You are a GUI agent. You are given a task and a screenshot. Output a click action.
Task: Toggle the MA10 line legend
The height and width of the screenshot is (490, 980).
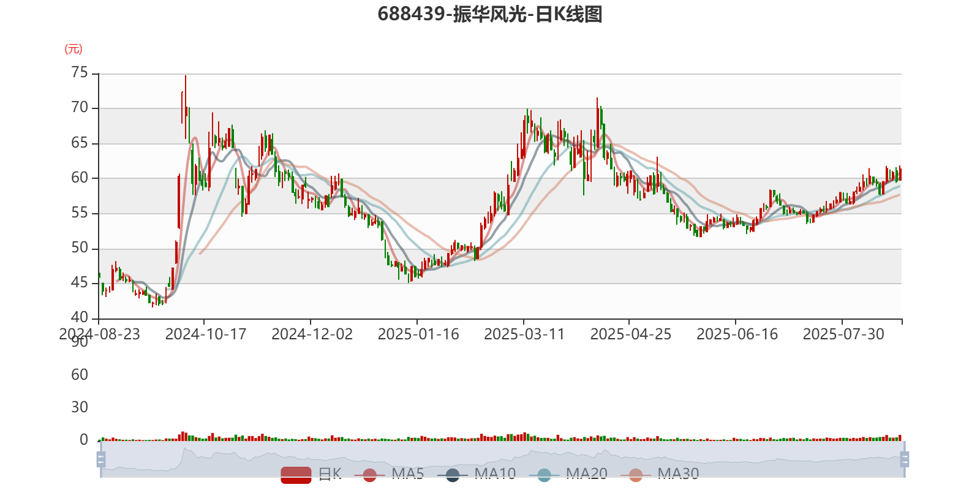(x=477, y=474)
